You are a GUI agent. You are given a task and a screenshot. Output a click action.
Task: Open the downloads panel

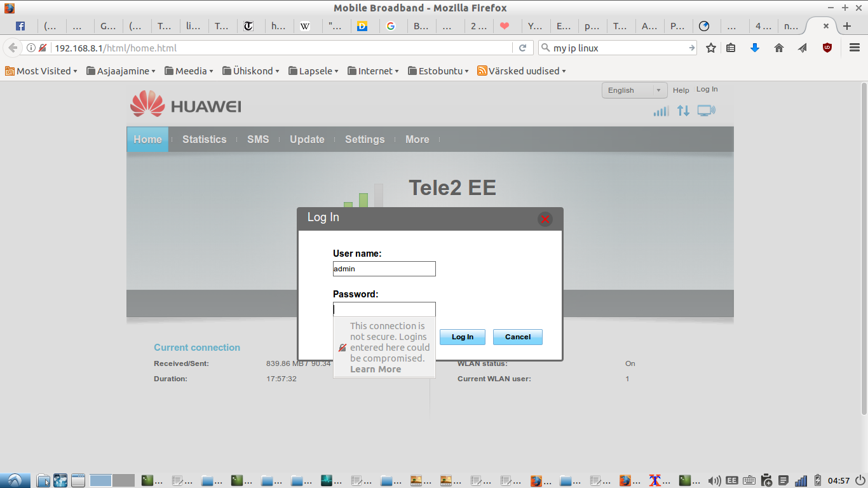[x=755, y=48]
